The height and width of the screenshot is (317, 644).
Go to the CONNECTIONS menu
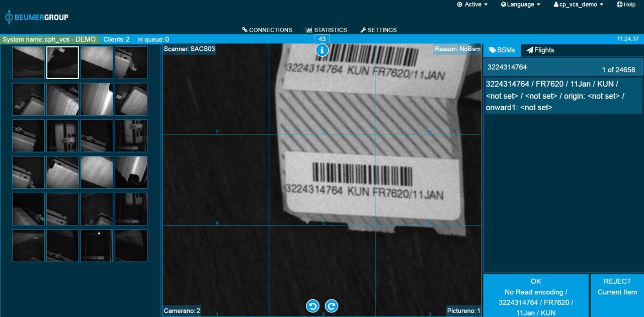tap(267, 30)
